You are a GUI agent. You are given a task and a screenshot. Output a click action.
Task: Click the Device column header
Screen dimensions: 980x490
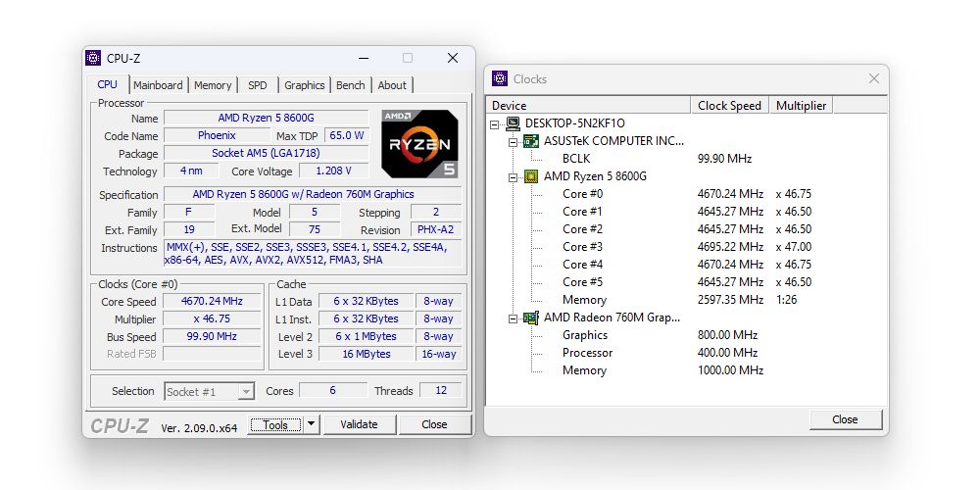[x=588, y=105]
